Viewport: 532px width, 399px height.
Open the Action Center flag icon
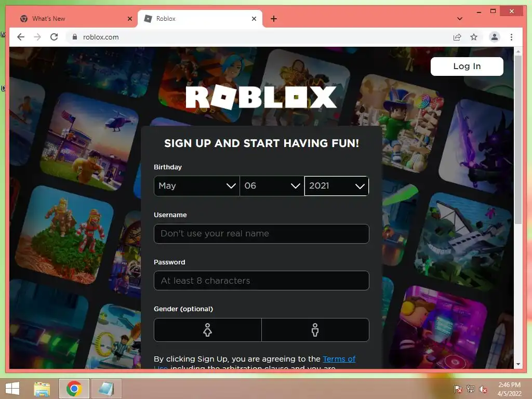pyautogui.click(x=458, y=389)
